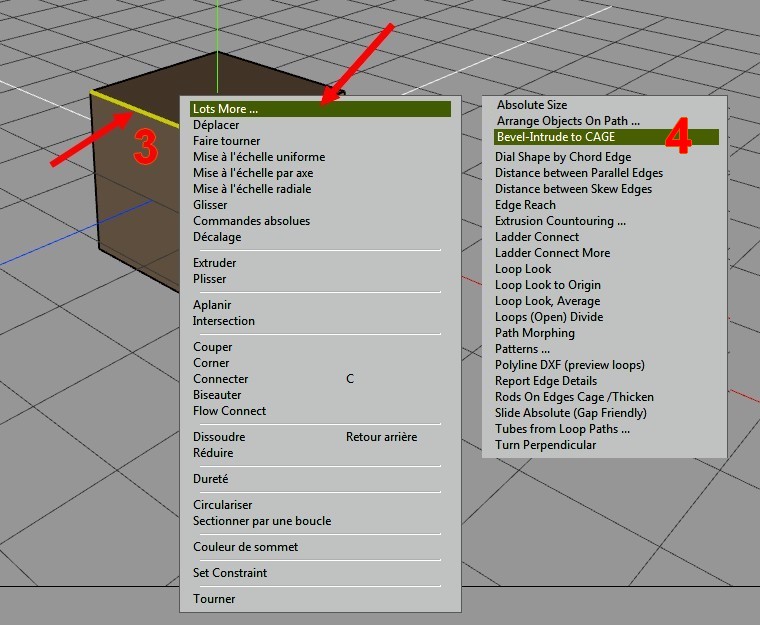Open Arrange Objects On Path ...

(568, 121)
